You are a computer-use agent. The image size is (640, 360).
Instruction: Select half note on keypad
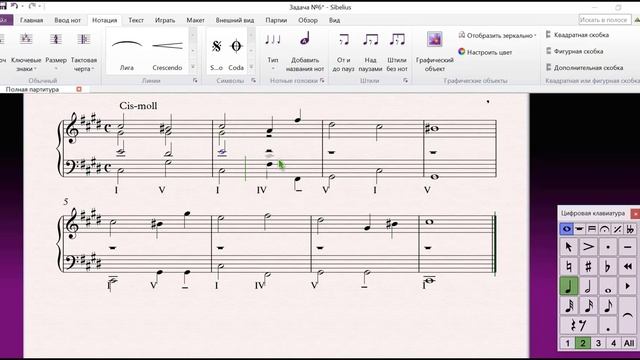point(588,286)
